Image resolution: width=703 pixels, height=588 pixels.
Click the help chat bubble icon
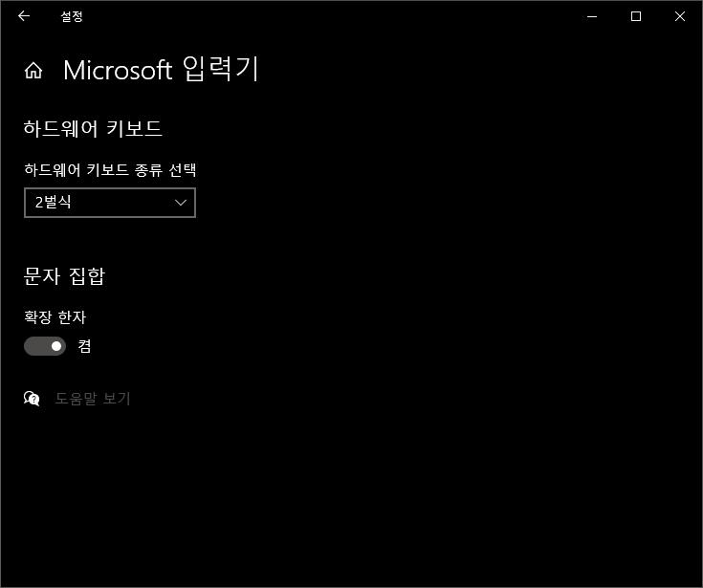[x=32, y=399]
